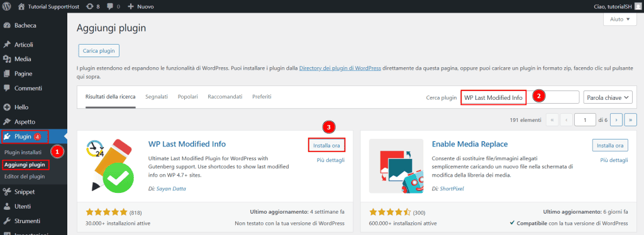Screen dimensions: 644x235
Task: Select Aggiungi plugin submenu
Action: (x=25, y=165)
